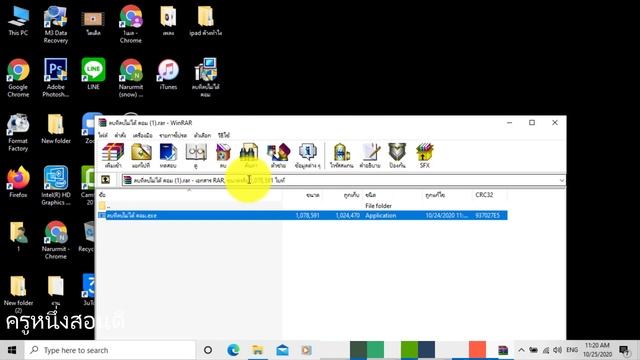Select the "ipad" folder on the desktop

205,20
